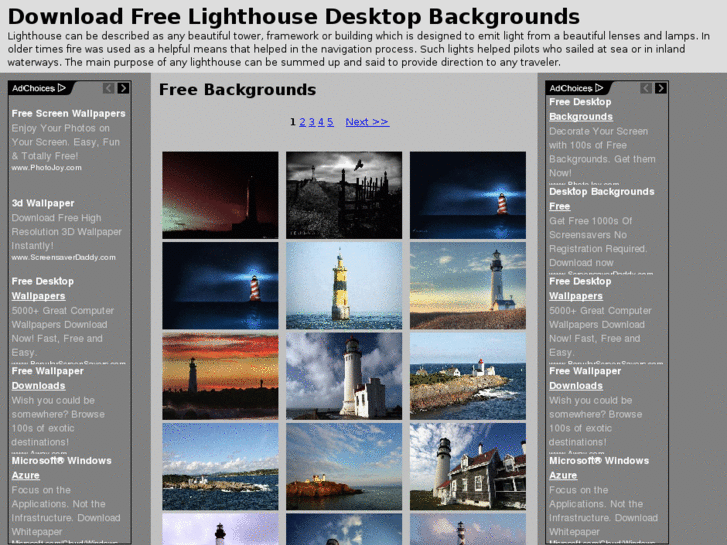Show previous ads in left ad panel
Viewport: 727px width, 545px height.
pos(108,88)
